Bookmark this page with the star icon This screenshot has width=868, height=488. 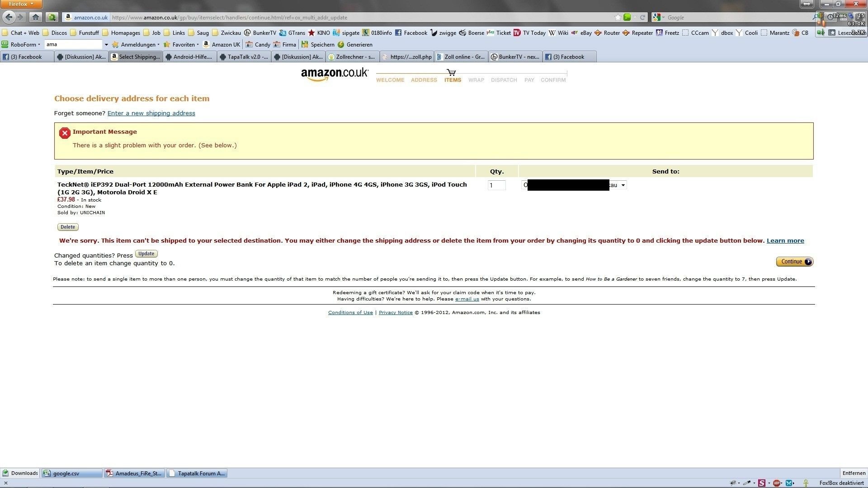[618, 17]
